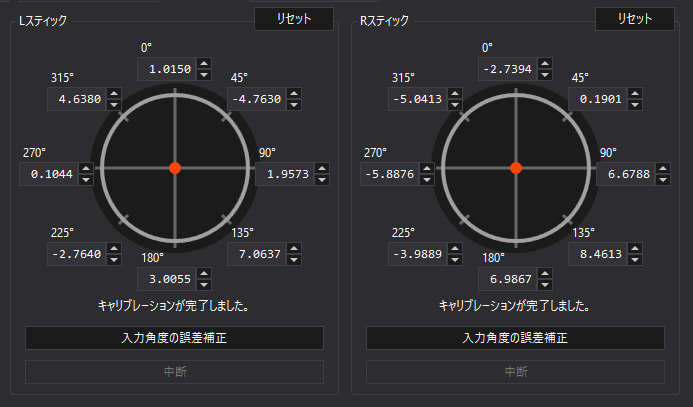The height and width of the screenshot is (407, 693).
Task: Increase R stick 135° value 8.4613
Action: tap(635, 249)
